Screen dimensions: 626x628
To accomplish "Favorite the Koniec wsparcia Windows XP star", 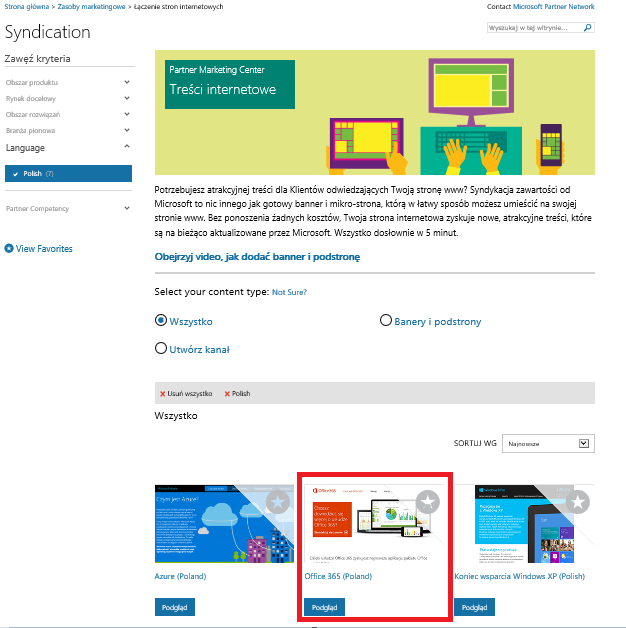I will pyautogui.click(x=578, y=502).
